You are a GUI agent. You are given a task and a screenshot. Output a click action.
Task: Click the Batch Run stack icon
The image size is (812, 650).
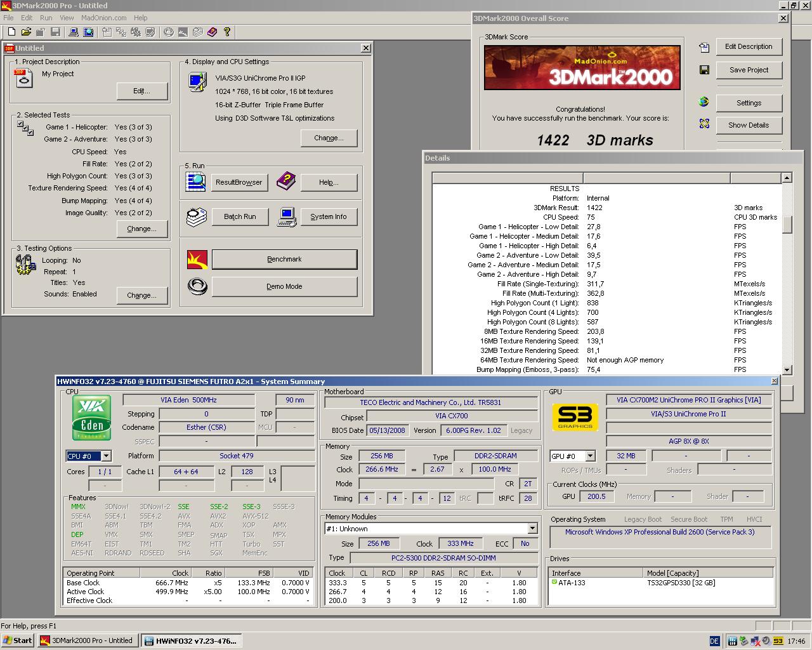[x=197, y=216]
